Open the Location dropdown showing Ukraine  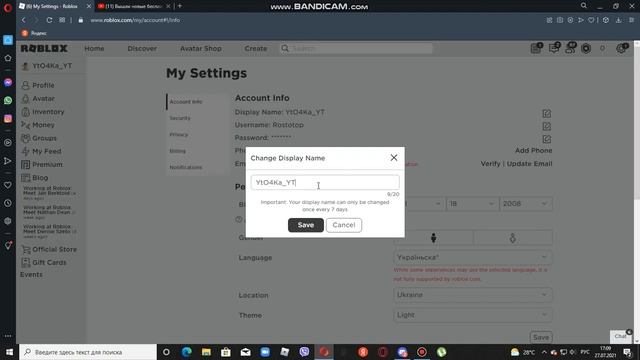coord(473,295)
